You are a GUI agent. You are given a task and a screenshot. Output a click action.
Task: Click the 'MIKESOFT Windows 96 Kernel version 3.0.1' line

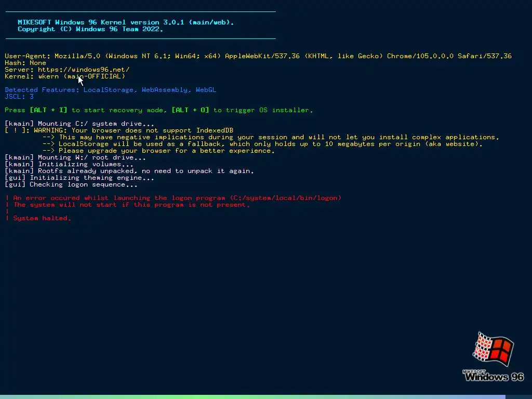point(126,22)
